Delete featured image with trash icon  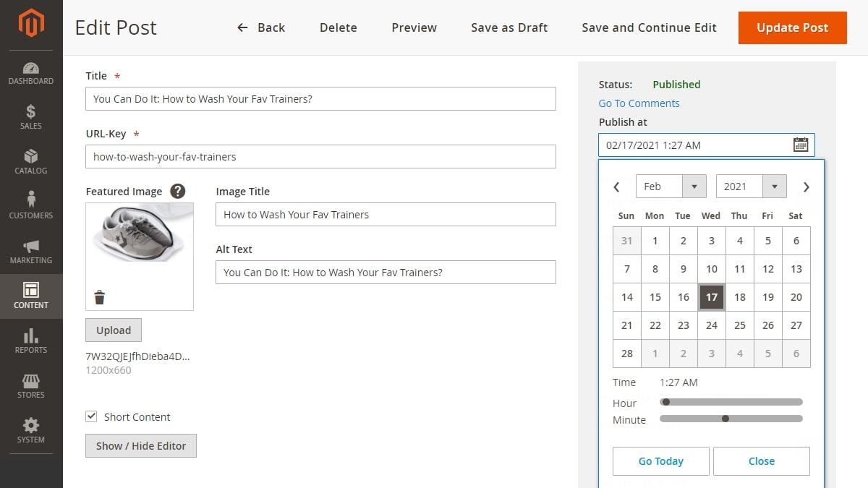[x=100, y=297]
